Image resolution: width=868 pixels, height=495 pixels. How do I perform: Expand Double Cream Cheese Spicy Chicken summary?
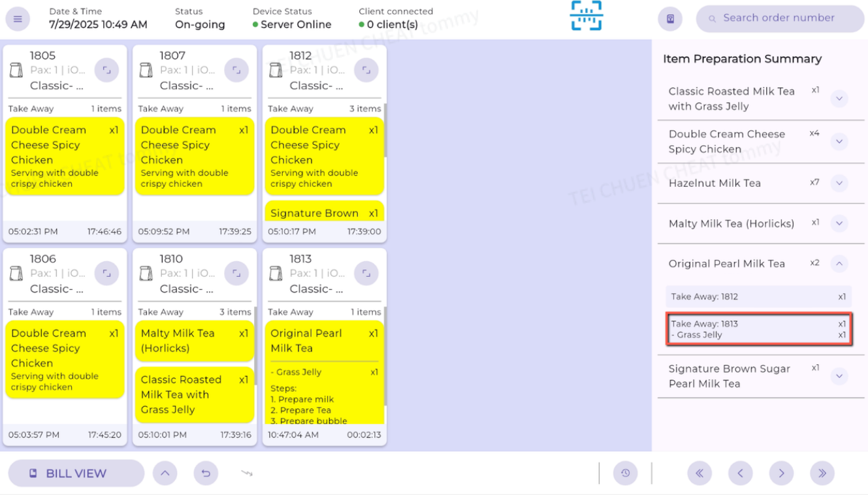[839, 142]
